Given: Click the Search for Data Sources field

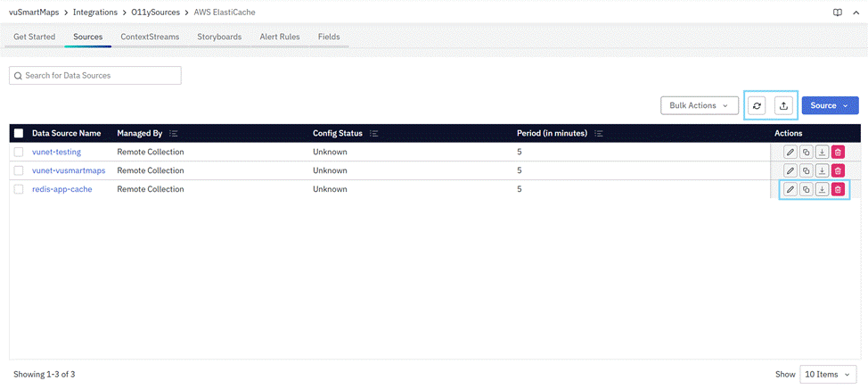Looking at the screenshot, I should (95, 76).
